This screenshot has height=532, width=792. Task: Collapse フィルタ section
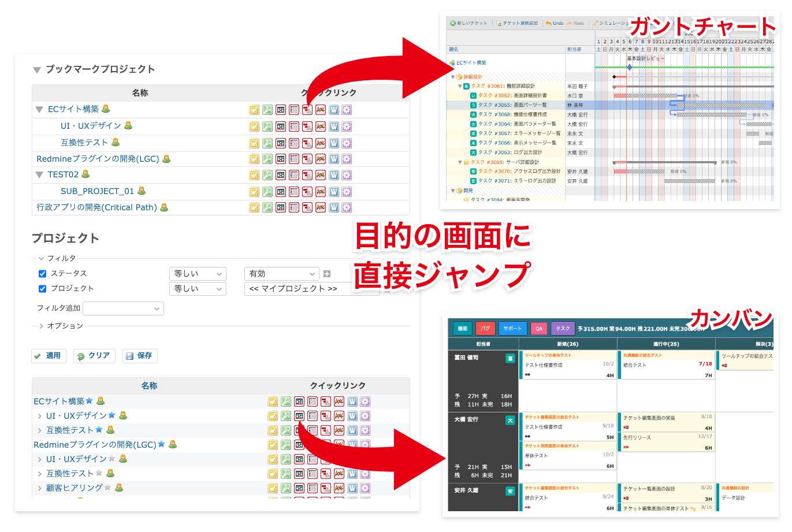coord(57,258)
